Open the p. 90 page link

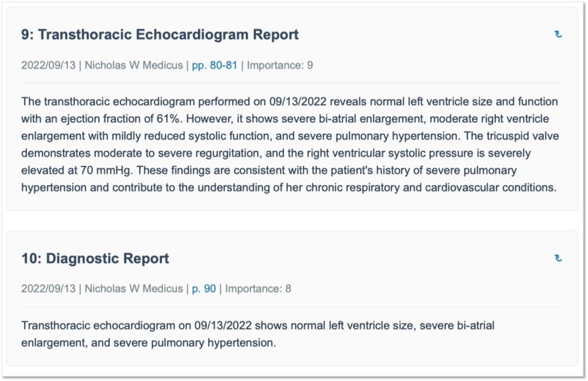point(204,289)
